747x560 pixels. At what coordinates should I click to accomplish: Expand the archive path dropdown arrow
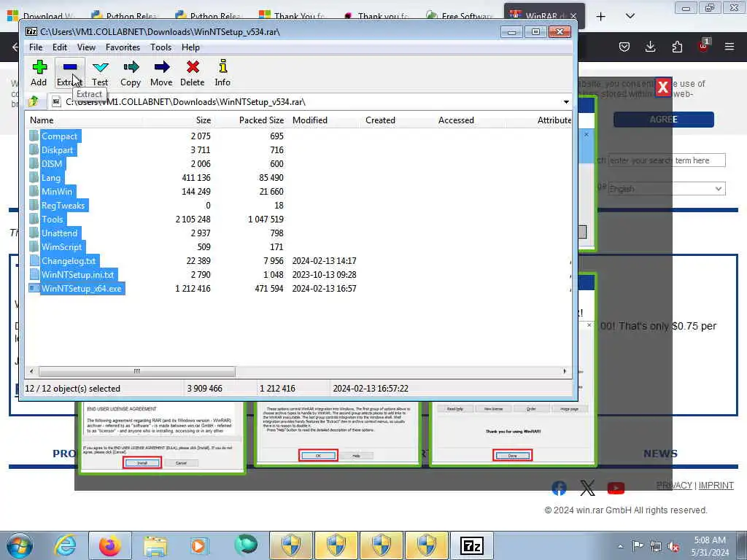566,102
